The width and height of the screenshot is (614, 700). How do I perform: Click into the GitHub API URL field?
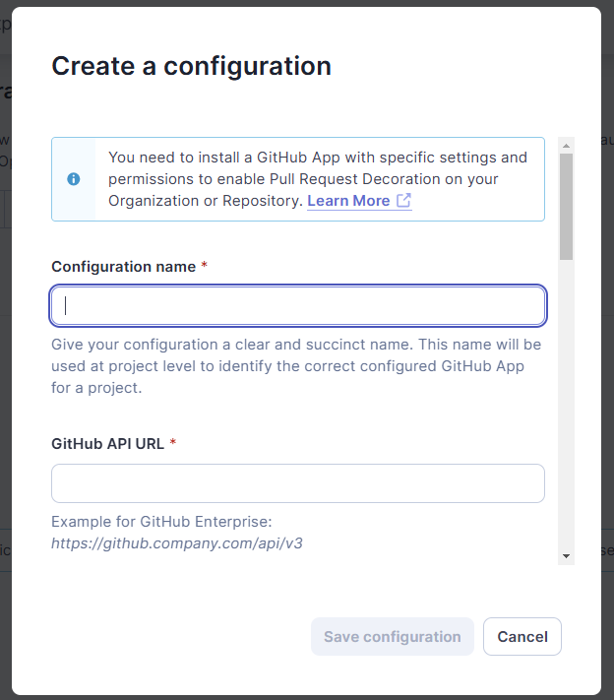pyautogui.click(x=298, y=483)
